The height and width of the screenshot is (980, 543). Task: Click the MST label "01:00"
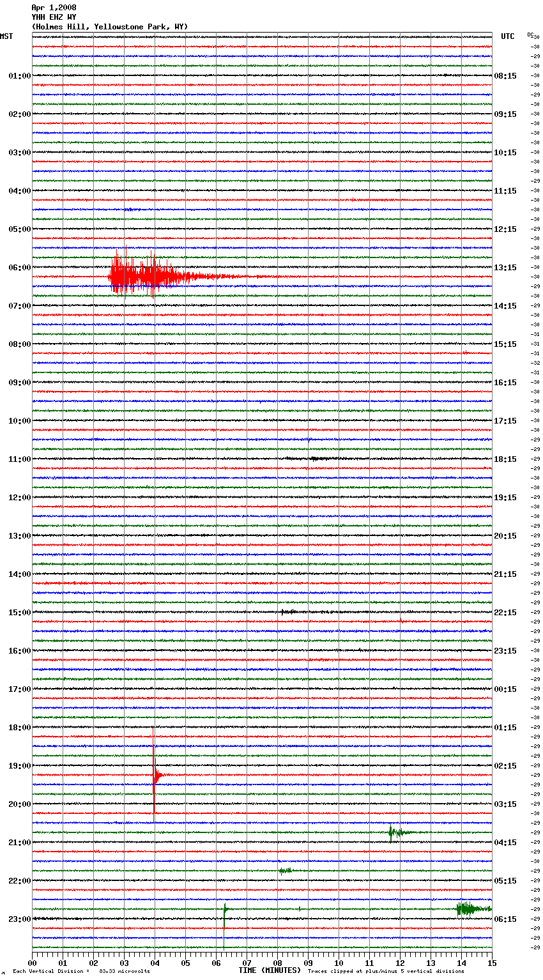click(x=20, y=76)
